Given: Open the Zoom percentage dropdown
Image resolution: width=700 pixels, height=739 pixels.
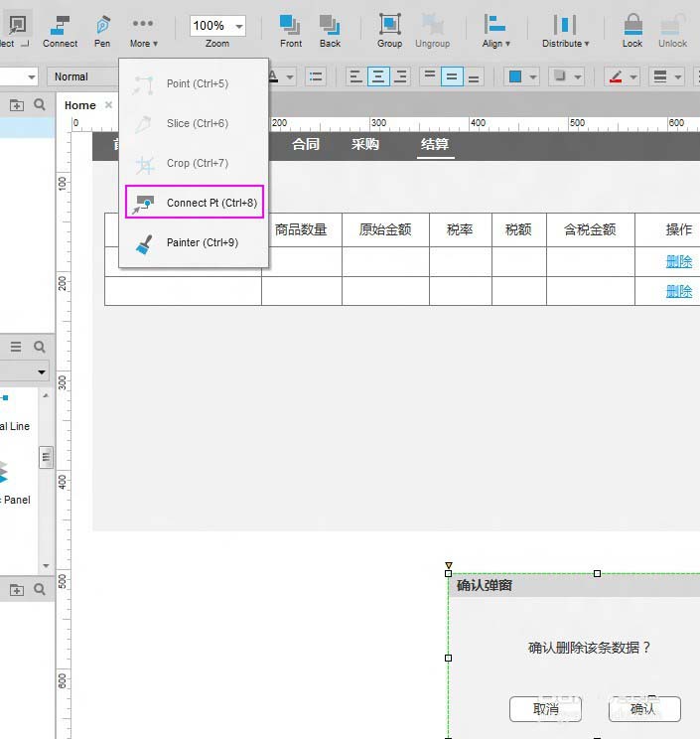Looking at the screenshot, I should [x=239, y=26].
